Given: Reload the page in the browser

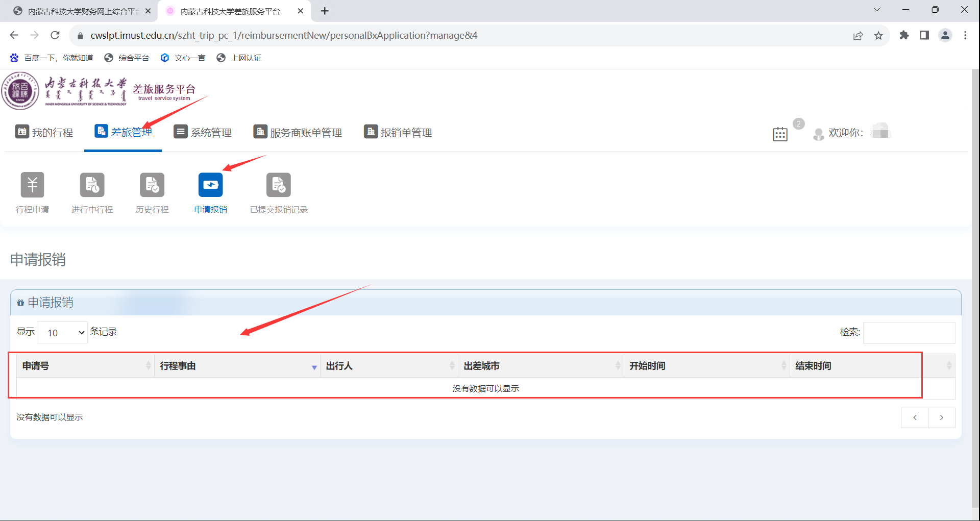Looking at the screenshot, I should pyautogui.click(x=55, y=35).
